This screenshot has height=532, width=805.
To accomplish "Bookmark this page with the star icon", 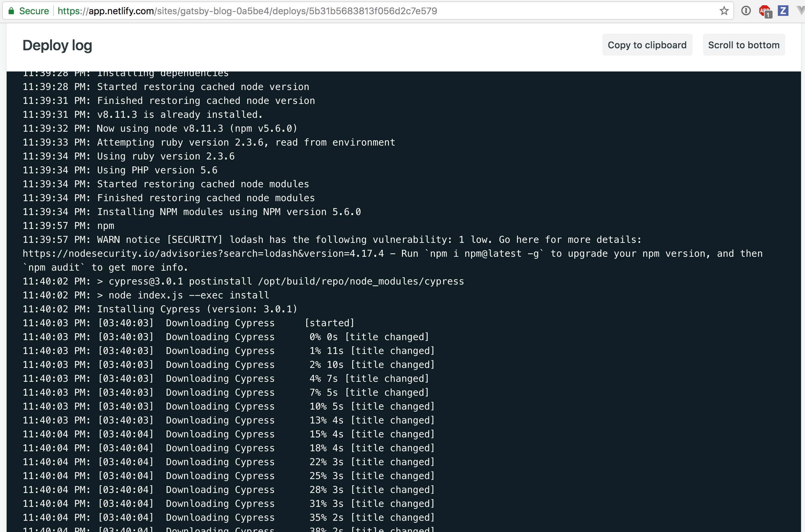I will click(724, 11).
